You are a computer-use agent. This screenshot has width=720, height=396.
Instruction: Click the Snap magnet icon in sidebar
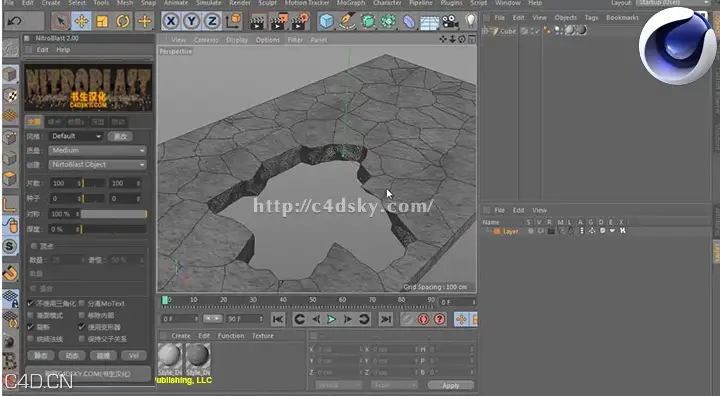tap(10, 273)
